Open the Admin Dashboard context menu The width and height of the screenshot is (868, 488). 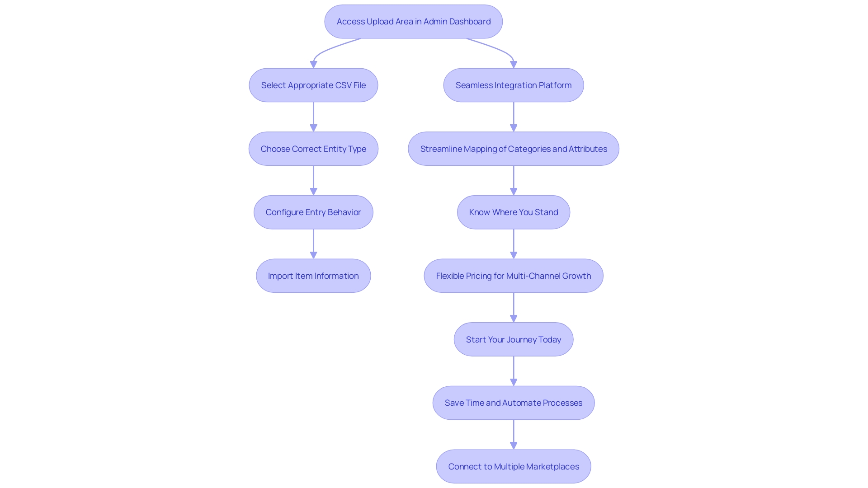click(413, 21)
